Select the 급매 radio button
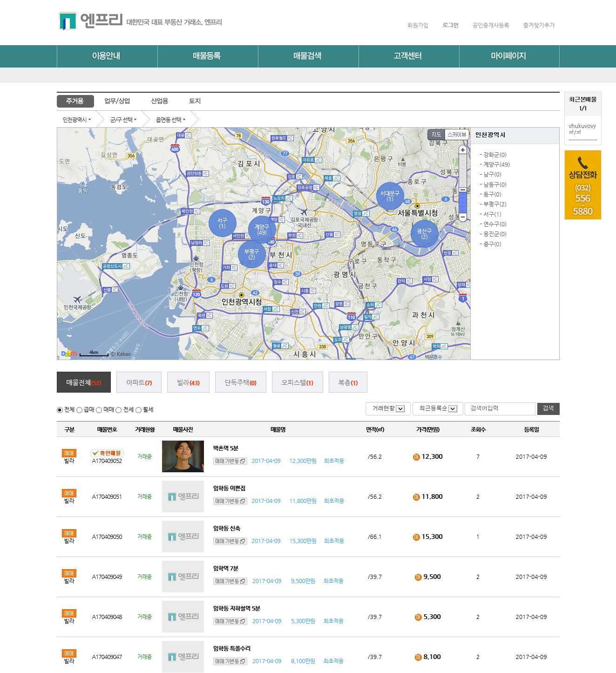The height and width of the screenshot is (673, 616). click(79, 410)
